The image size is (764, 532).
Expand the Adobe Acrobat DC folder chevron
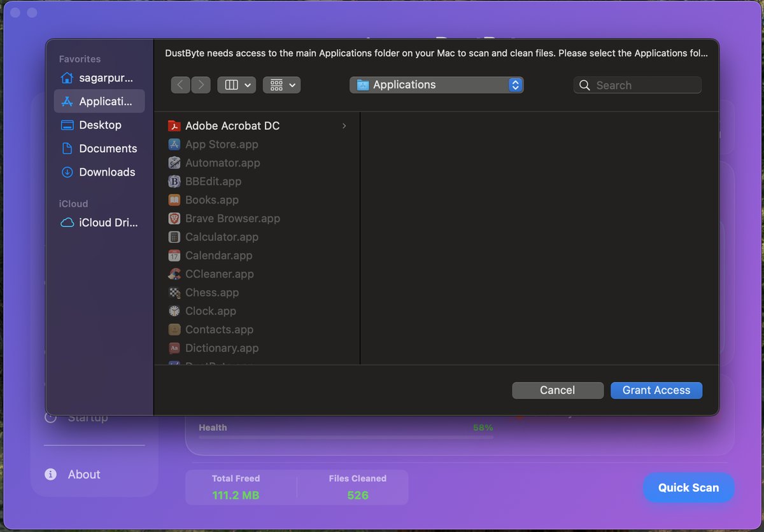tap(344, 126)
